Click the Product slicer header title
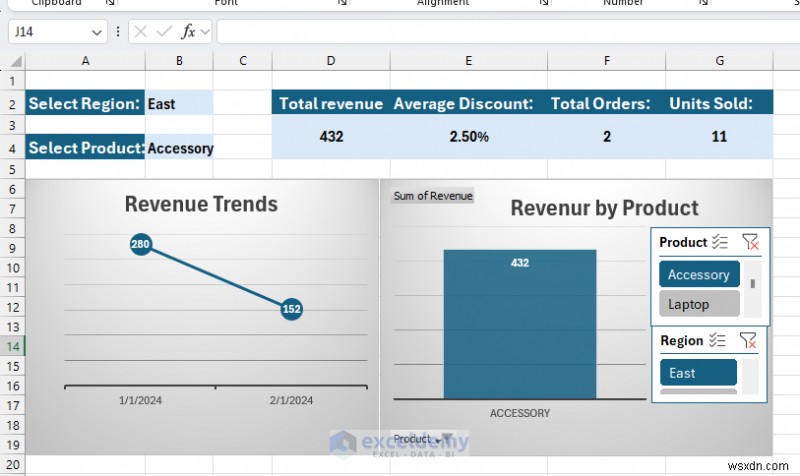 pos(683,242)
